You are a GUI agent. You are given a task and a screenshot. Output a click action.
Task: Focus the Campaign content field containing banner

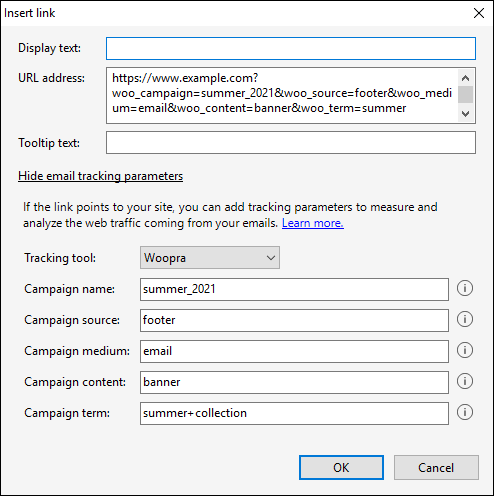click(x=294, y=382)
